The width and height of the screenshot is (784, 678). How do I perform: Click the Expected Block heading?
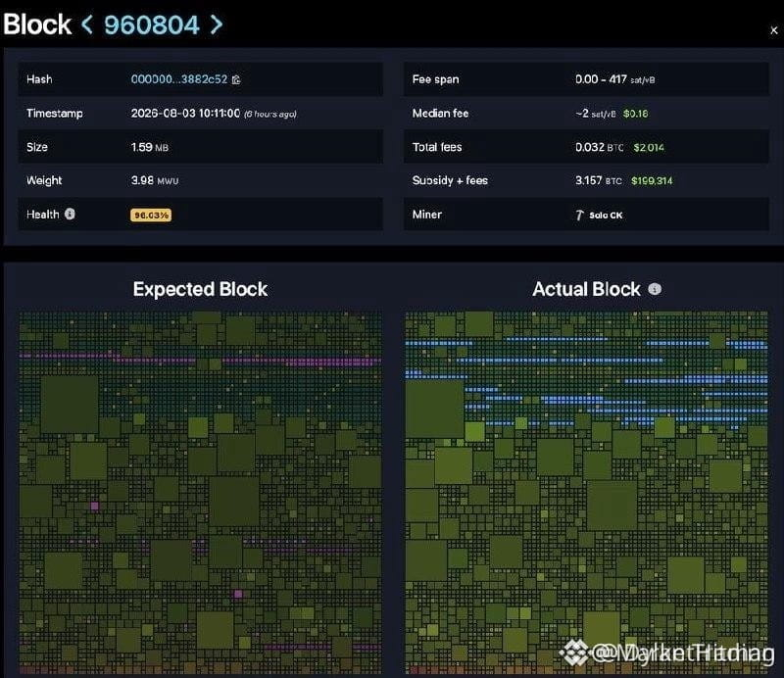point(200,289)
